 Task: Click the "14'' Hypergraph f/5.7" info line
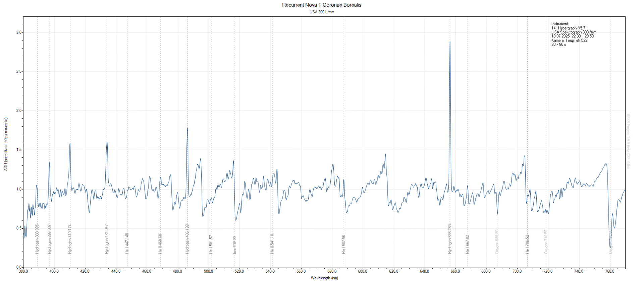click(x=568, y=28)
